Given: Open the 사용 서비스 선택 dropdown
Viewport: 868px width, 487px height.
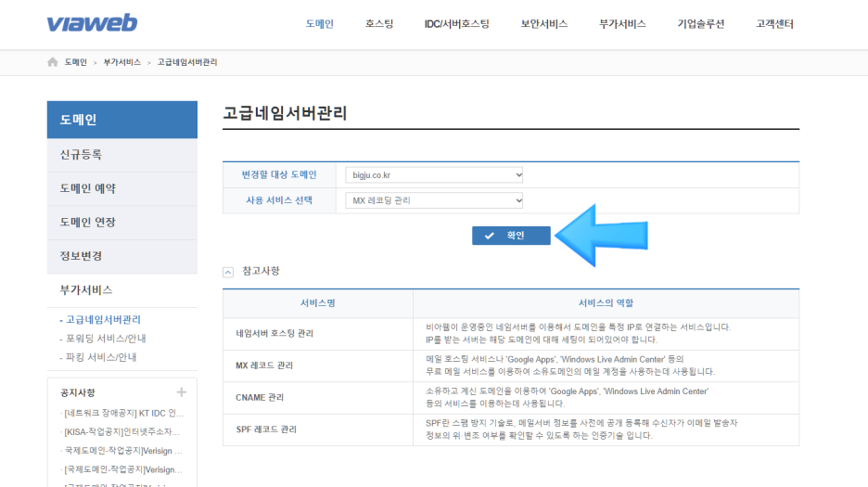Looking at the screenshot, I should click(434, 200).
